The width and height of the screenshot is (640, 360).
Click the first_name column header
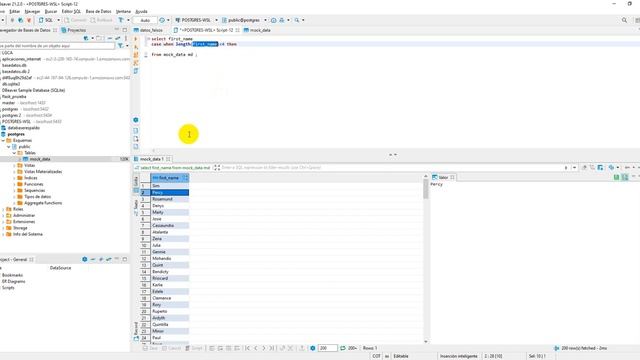(169, 178)
